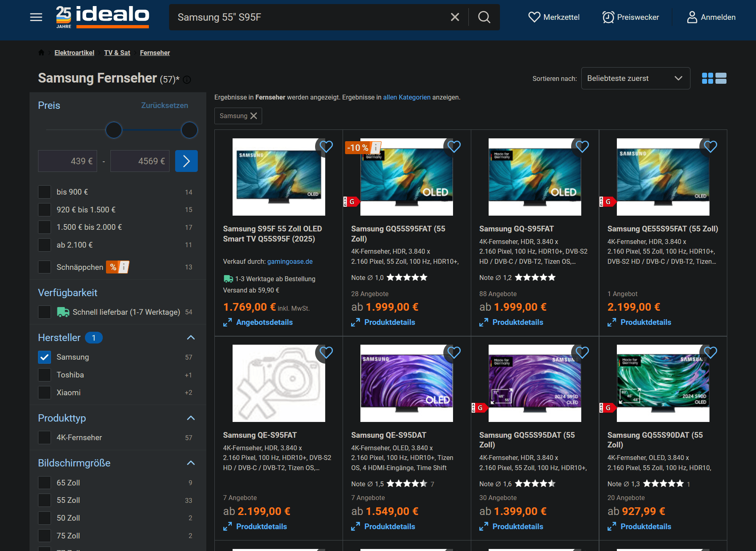Add Samsung QE-S95DAT to wishlist
The width and height of the screenshot is (756, 551).
click(x=454, y=353)
